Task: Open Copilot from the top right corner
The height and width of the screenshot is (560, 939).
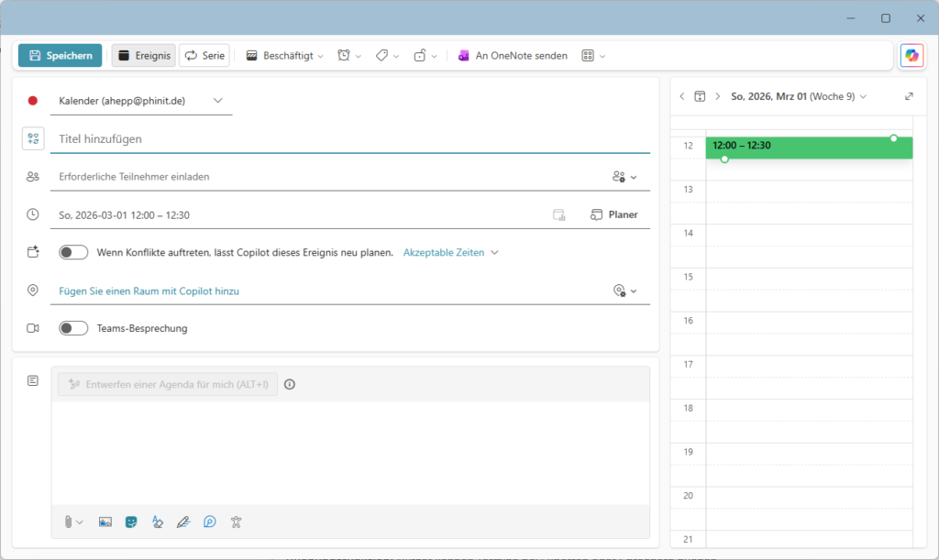Action: 911,55
